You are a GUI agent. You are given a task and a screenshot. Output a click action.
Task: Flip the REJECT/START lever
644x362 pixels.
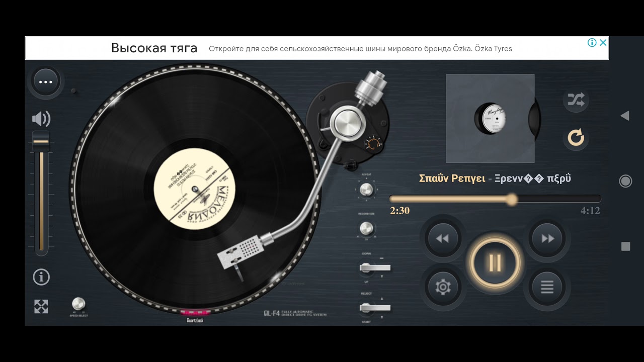(x=375, y=307)
